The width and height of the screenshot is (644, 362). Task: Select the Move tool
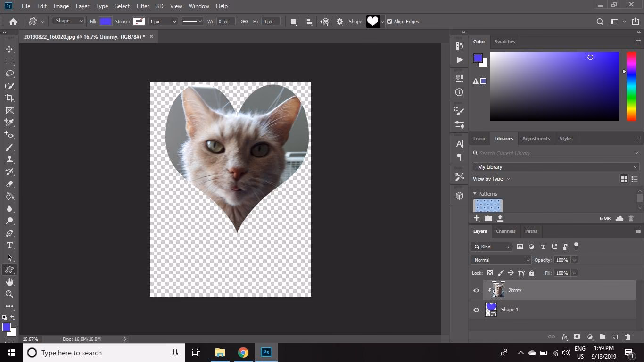pyautogui.click(x=9, y=49)
